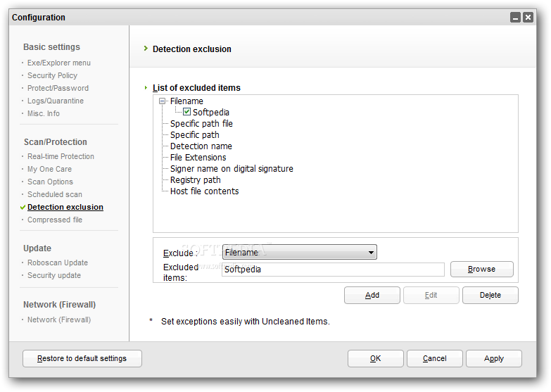Open the Exclude type dropdown
Viewport: 551px width, 392px height.
[x=299, y=252]
